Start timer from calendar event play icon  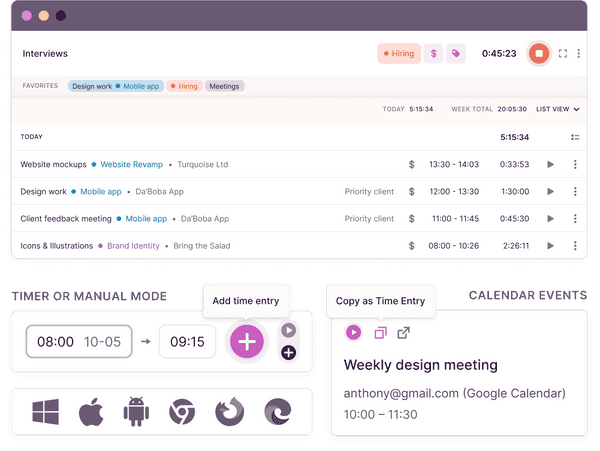(x=353, y=332)
